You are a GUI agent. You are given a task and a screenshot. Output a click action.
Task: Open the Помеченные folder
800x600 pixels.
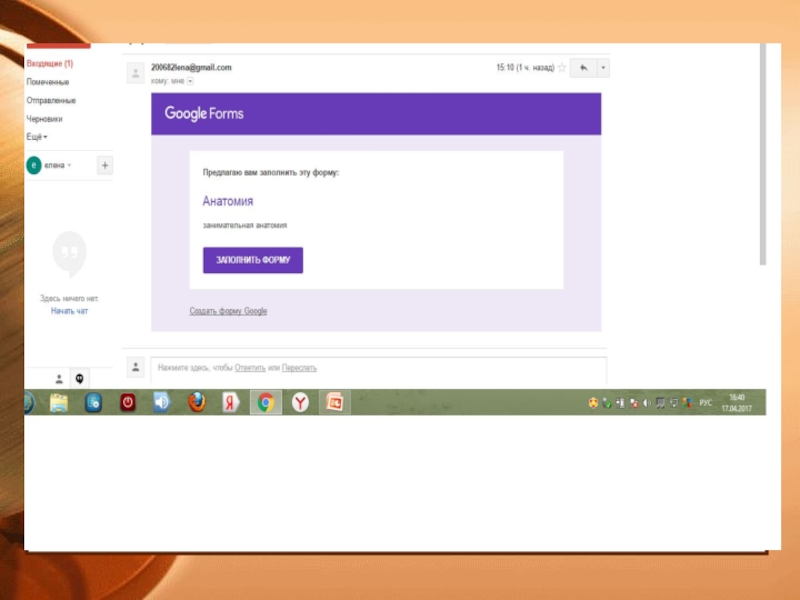[x=47, y=82]
